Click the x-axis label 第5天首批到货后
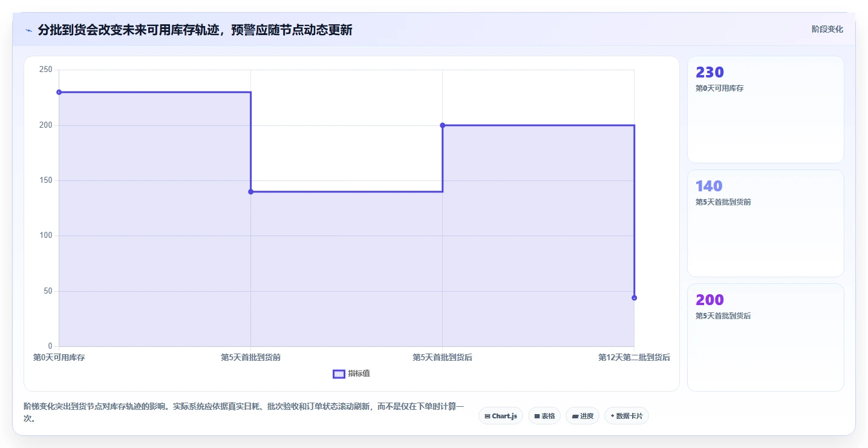The image size is (868, 448). pyautogui.click(x=442, y=357)
